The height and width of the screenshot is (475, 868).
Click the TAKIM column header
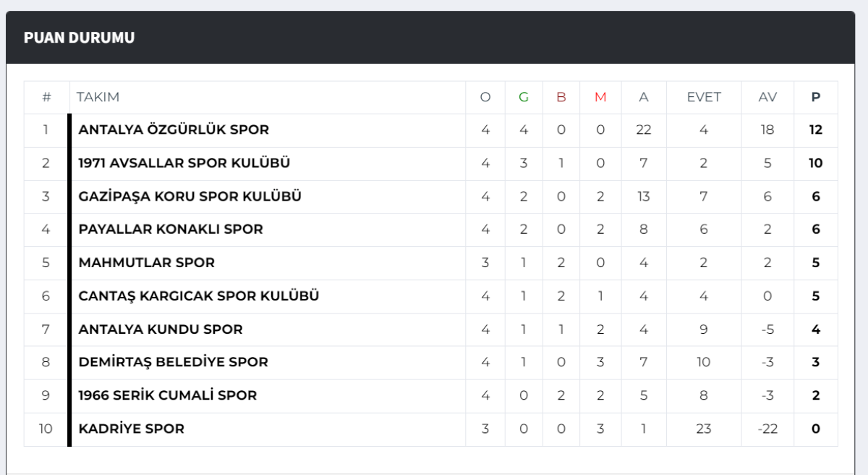[98, 97]
